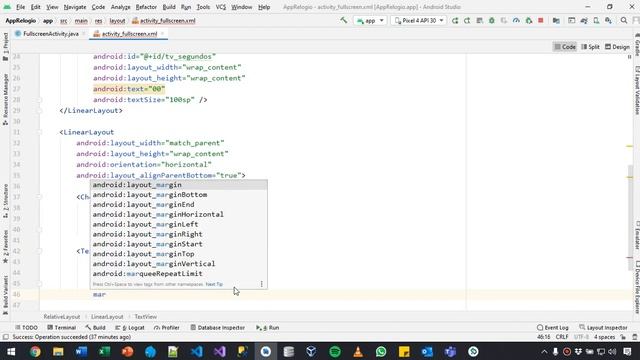Screen dimensions: 640x360
Task: Choose android:layout_margin suggestion
Action: coord(179,185)
